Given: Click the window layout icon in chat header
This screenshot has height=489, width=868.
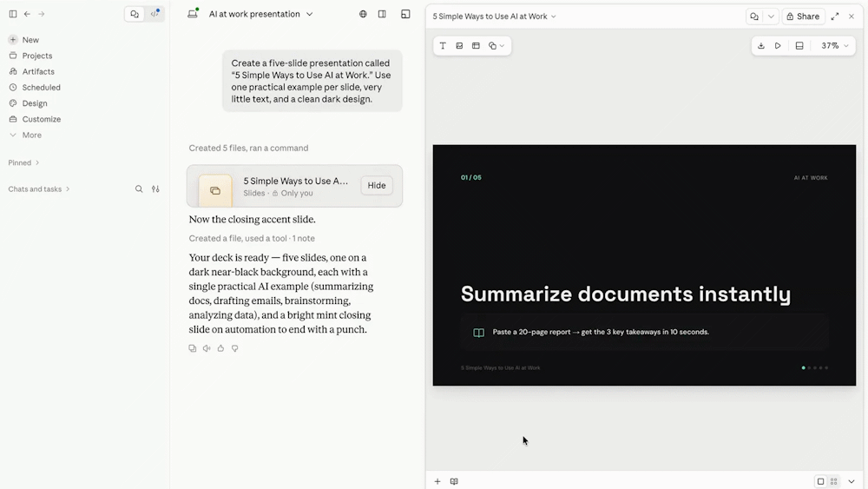Looking at the screenshot, I should [405, 14].
